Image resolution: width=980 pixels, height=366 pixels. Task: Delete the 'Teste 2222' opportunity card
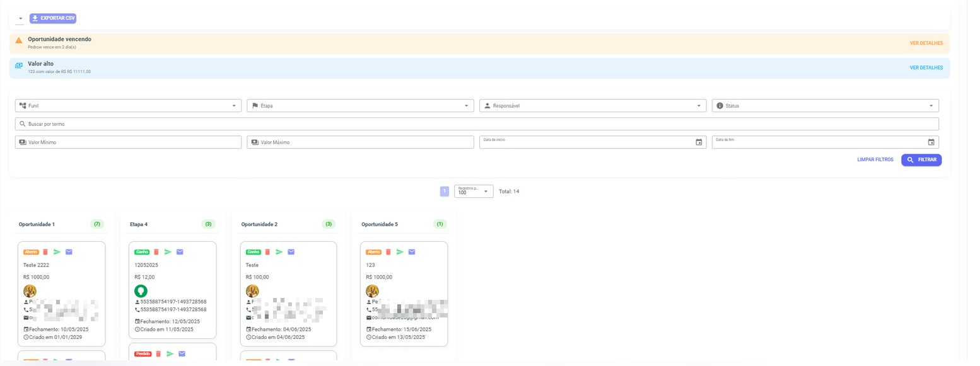pos(45,252)
